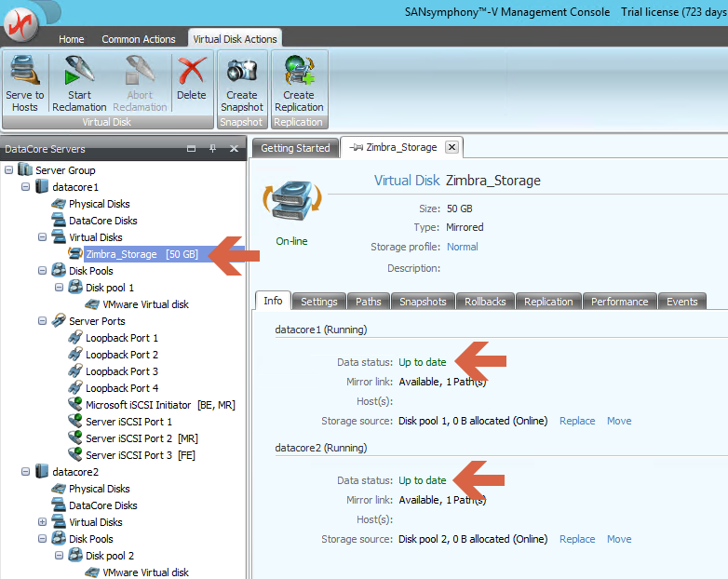Select VMware Virtual disk under Disk pool 2

(145, 572)
